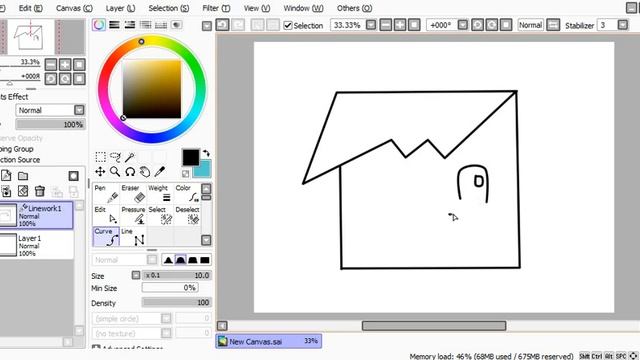Toggle the Selection checkbox

tap(288, 25)
